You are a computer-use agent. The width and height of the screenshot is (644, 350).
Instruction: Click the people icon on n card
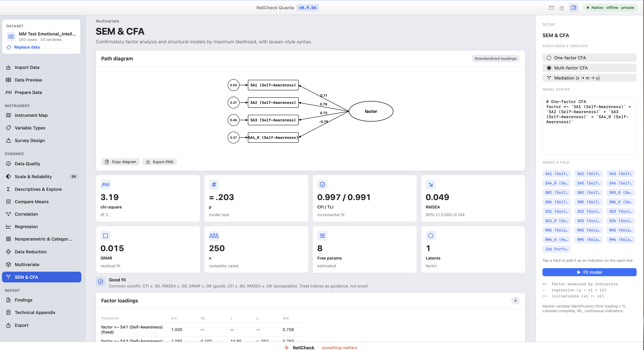coord(214,236)
